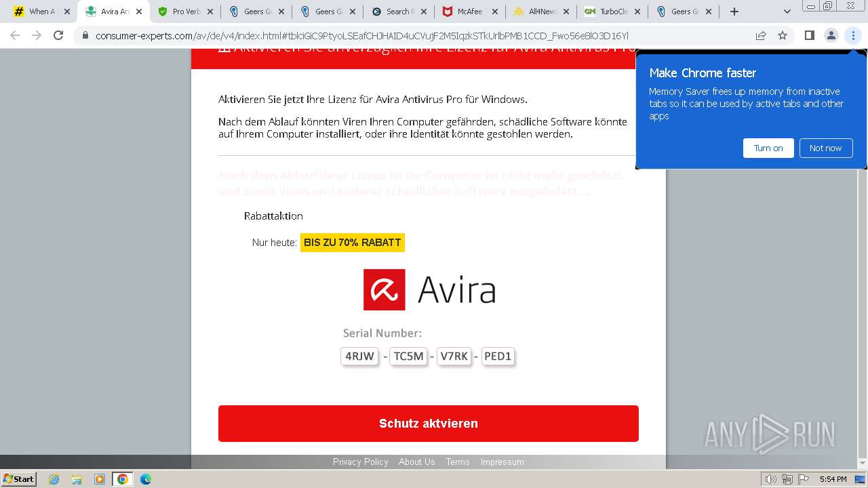Click the Action Center flag tray icon

pos(802,479)
